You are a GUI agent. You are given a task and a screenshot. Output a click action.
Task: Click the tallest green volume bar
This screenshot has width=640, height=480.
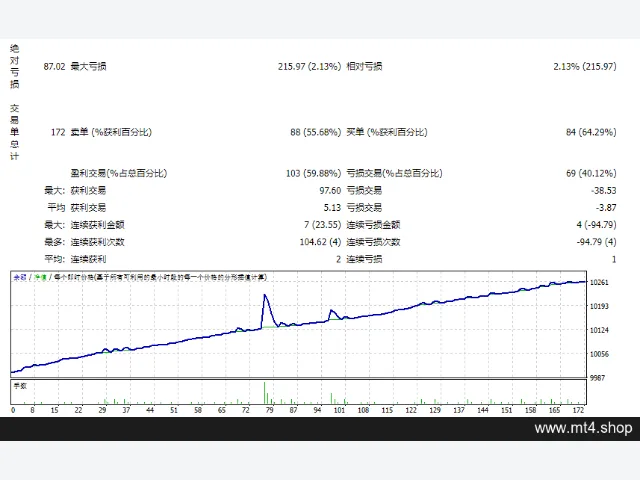click(264, 393)
